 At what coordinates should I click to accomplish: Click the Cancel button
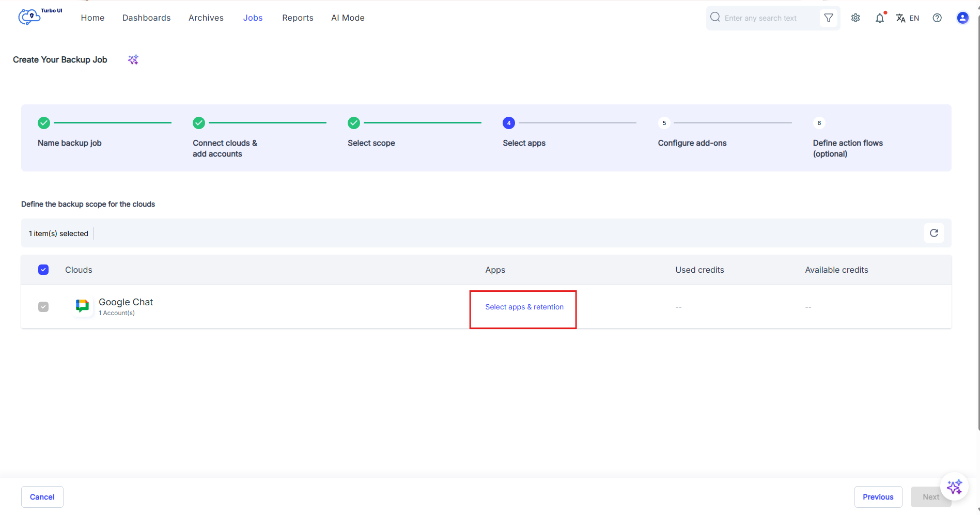pos(42,497)
